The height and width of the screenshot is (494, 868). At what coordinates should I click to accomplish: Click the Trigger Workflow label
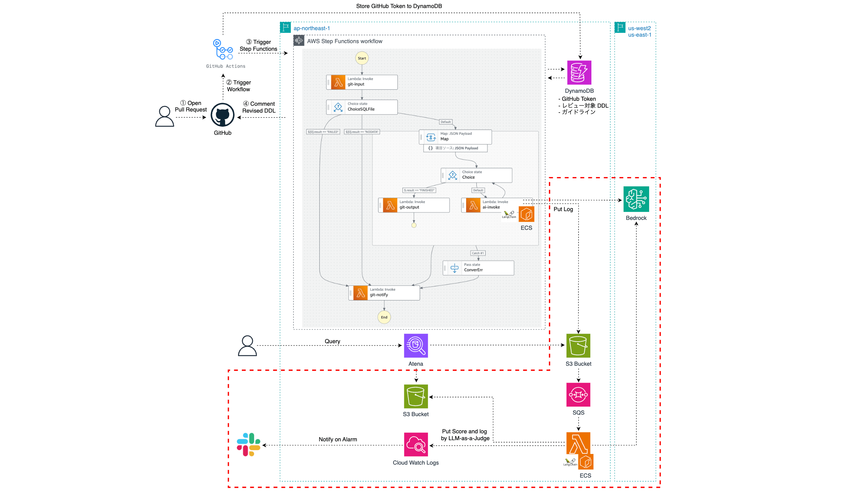click(239, 86)
